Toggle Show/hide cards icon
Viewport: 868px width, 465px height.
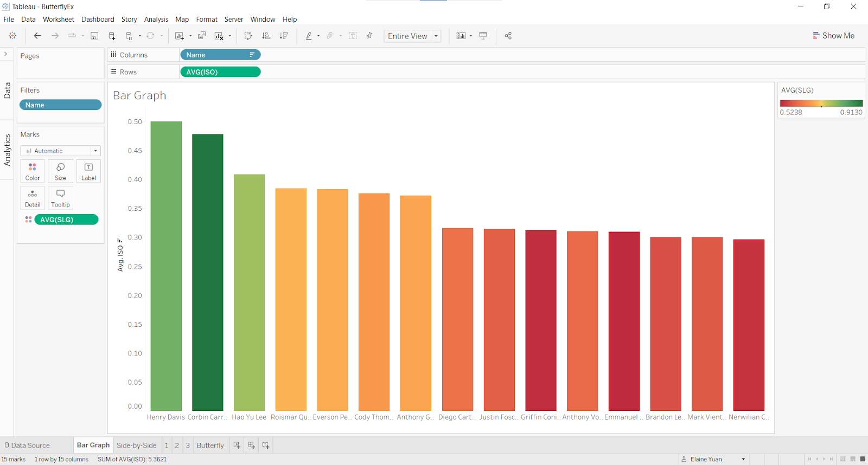pyautogui.click(x=461, y=36)
